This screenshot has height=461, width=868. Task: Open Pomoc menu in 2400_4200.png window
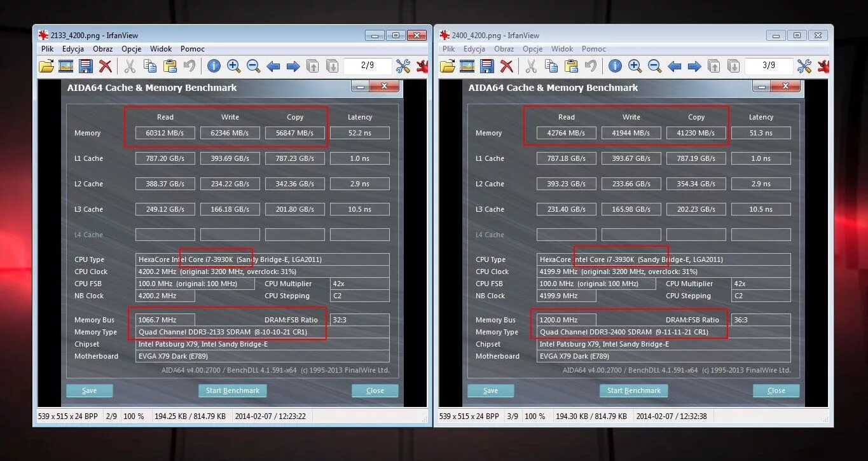[x=594, y=49]
